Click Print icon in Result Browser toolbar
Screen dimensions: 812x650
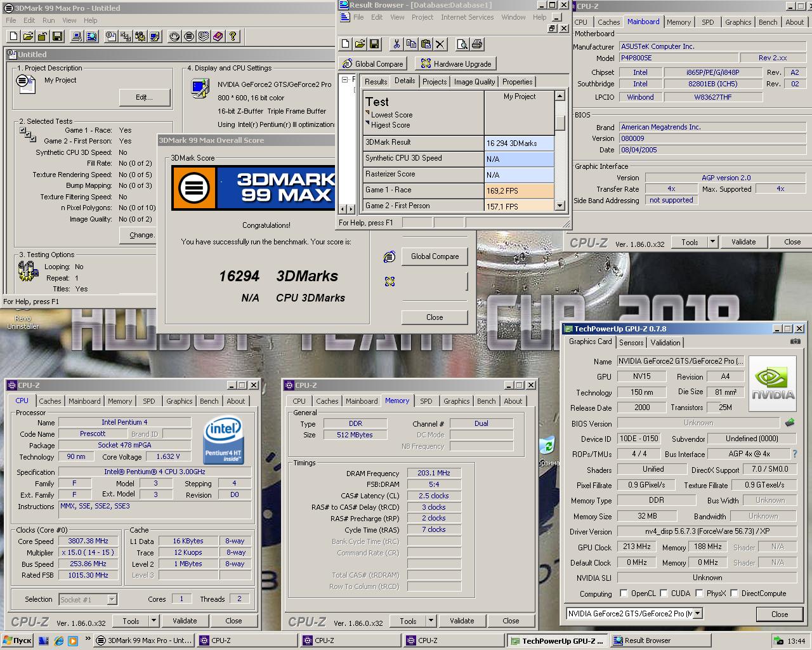[477, 44]
